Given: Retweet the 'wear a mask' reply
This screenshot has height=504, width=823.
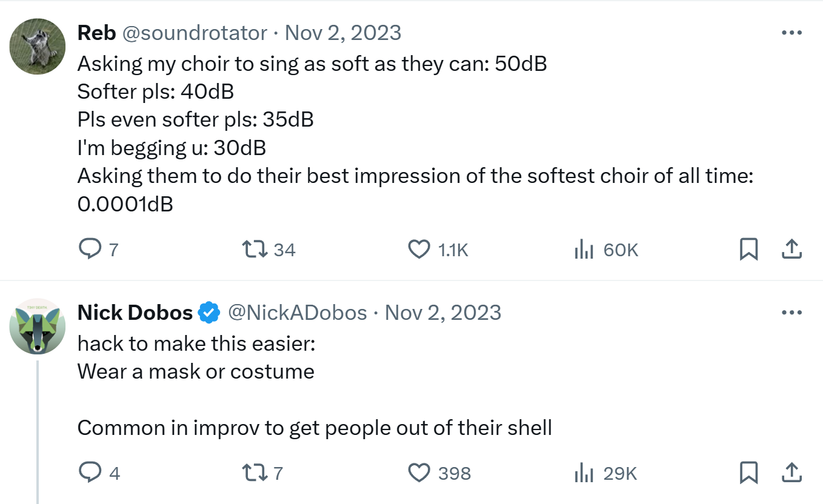Looking at the screenshot, I should click(x=256, y=472).
